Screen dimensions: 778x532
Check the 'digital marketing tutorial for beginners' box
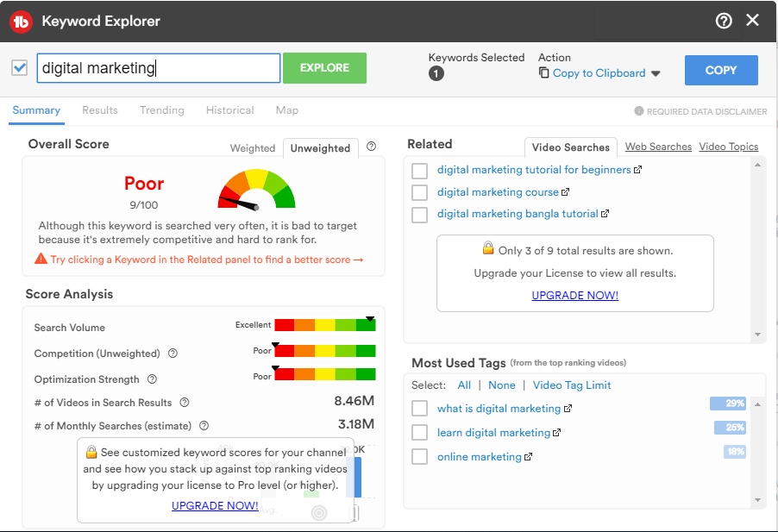pyautogui.click(x=419, y=170)
